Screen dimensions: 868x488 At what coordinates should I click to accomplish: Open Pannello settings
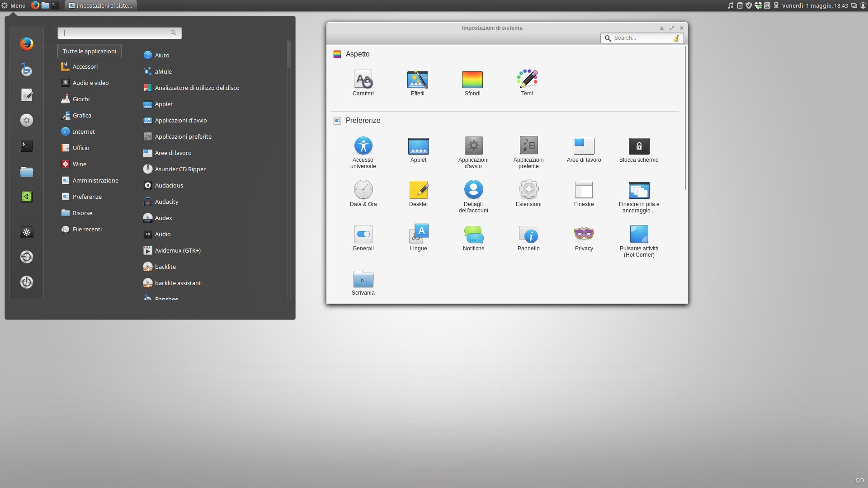pyautogui.click(x=528, y=238)
